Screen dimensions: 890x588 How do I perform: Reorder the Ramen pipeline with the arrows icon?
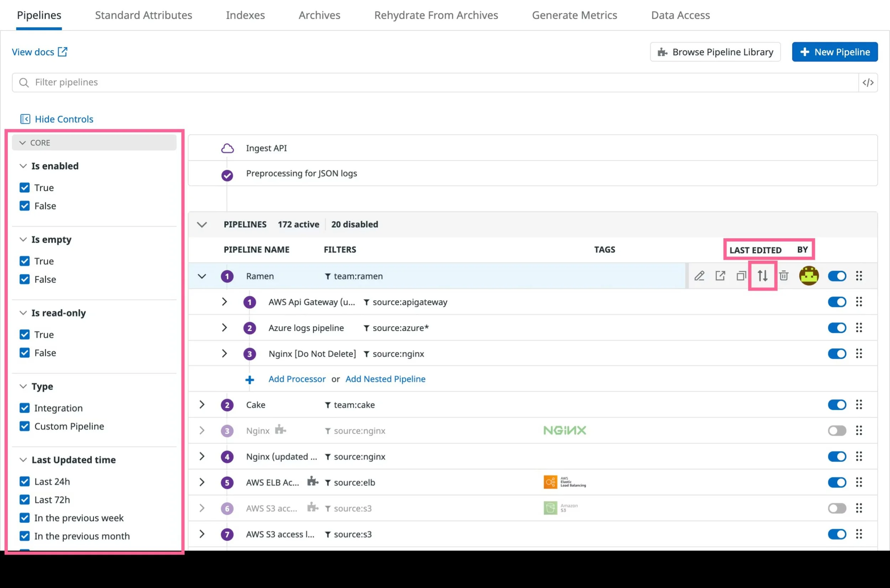pos(763,276)
